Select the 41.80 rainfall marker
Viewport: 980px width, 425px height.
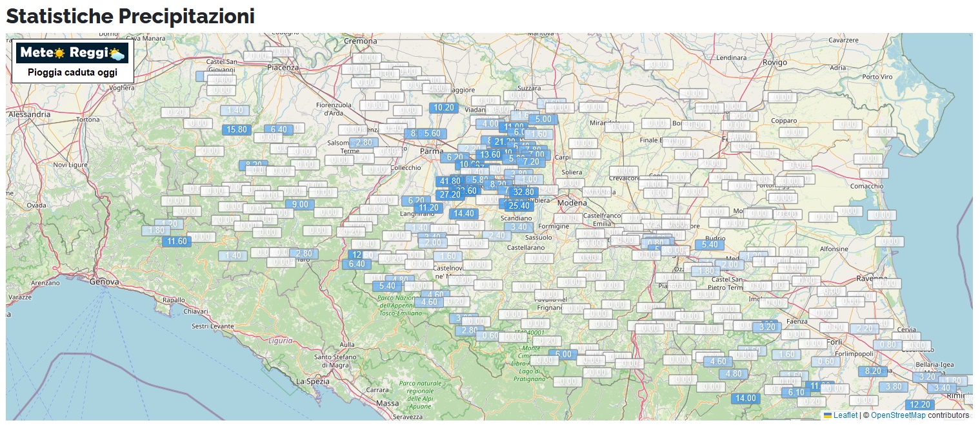449,181
